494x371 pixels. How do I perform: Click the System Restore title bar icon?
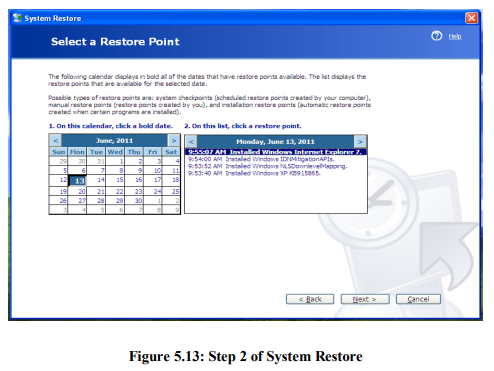17,18
